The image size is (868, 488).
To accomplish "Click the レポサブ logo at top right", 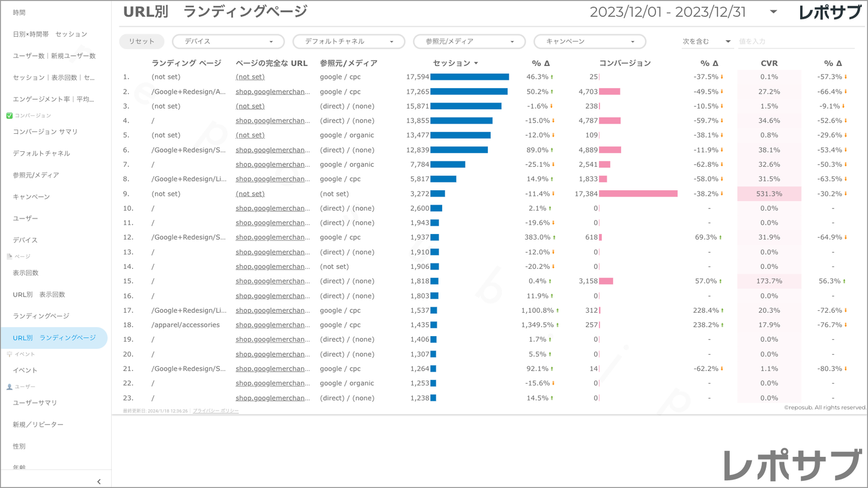I will pos(829,13).
